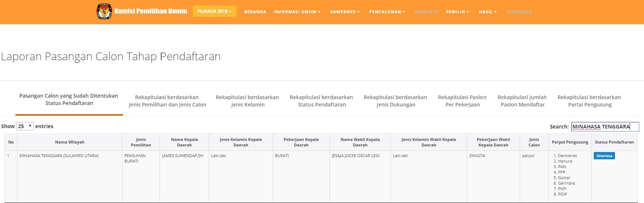Expand the PENCALONAN menu
This screenshot has height=203, width=644.
[387, 12]
